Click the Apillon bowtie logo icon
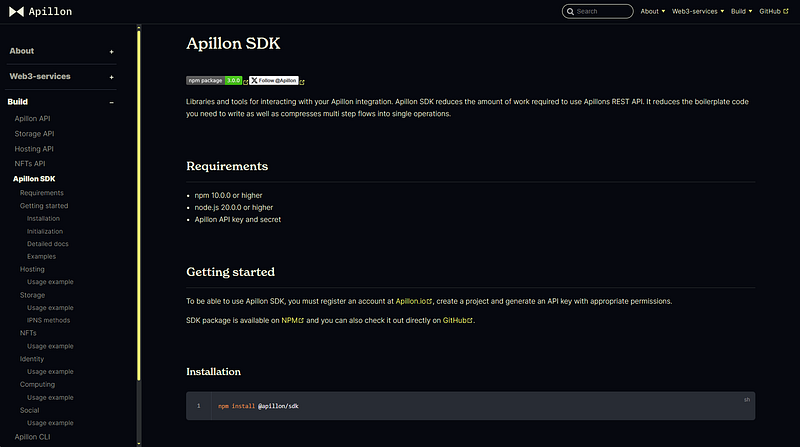 (16, 11)
